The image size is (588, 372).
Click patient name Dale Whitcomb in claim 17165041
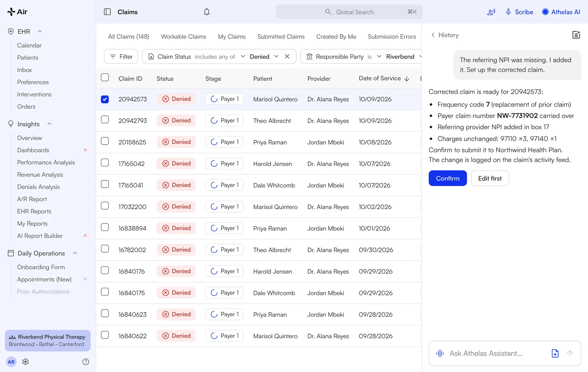274,185
